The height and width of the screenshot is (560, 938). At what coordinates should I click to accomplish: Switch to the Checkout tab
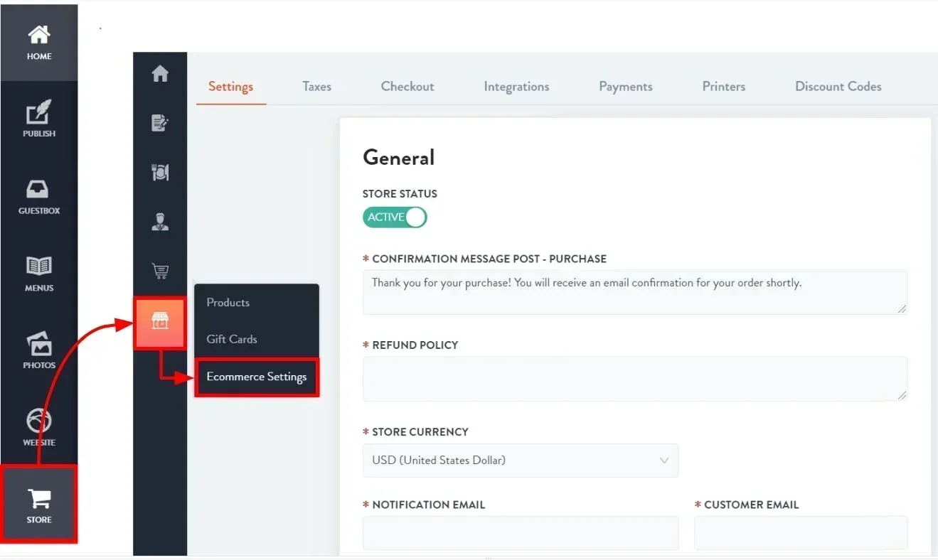tap(407, 87)
